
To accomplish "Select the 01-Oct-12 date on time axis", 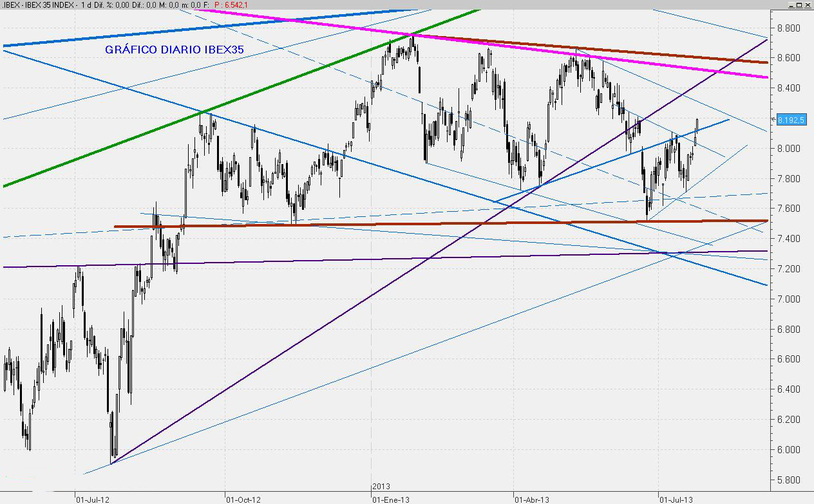I will click(x=243, y=499).
